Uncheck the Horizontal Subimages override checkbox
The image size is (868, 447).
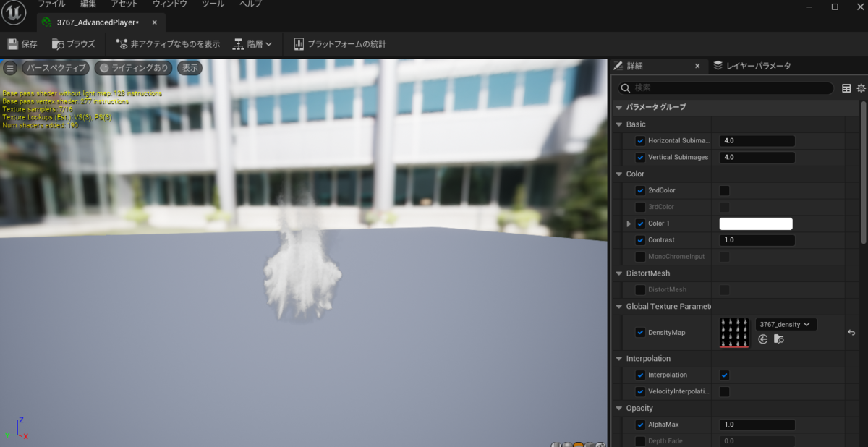pos(640,141)
